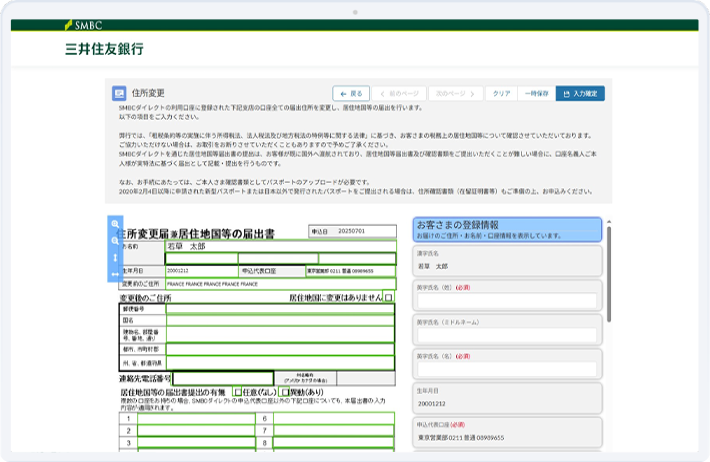Go to previous page with 前のページ
This screenshot has width=710, height=462.
[399, 94]
